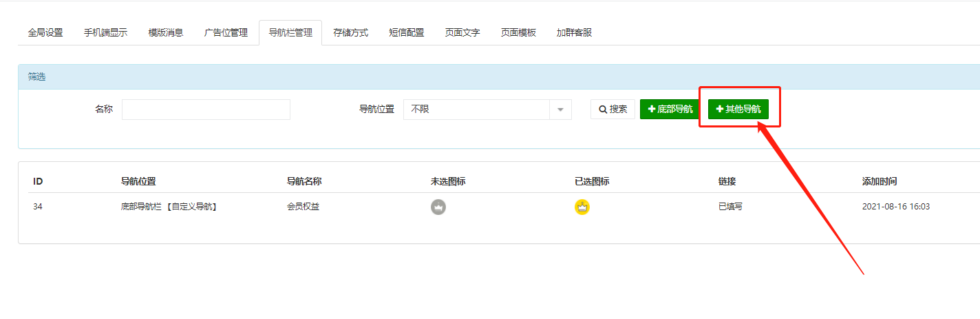Open the 页面文字 tab
This screenshot has width=980, height=319.
point(462,32)
